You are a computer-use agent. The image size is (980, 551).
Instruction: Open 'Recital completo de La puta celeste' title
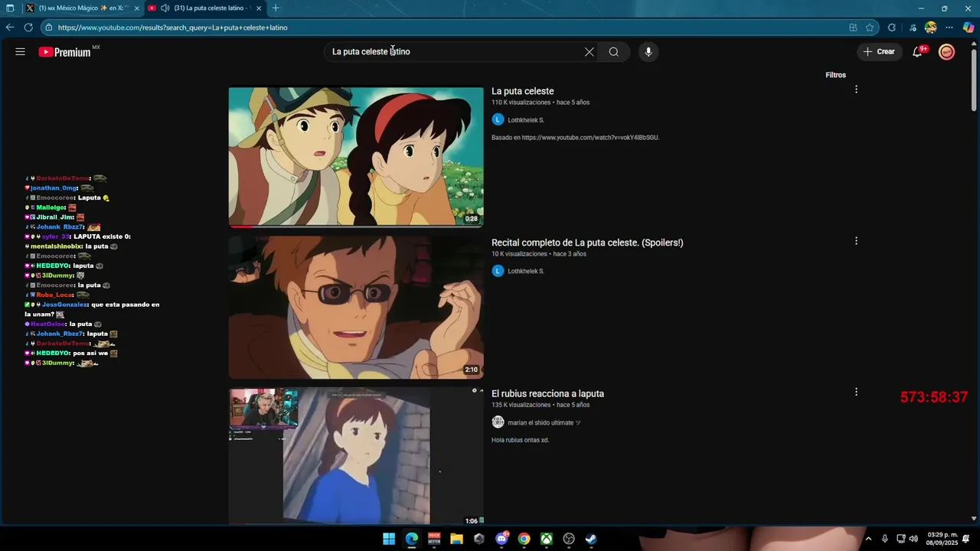(x=587, y=243)
